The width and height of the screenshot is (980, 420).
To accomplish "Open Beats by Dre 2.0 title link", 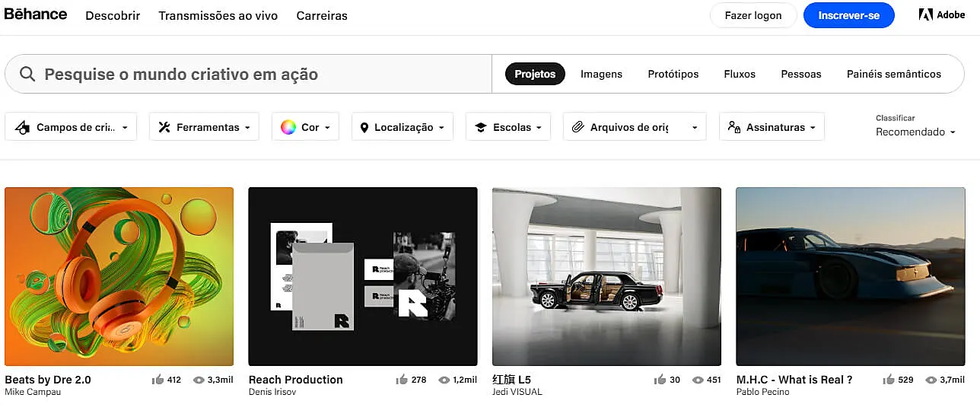I will click(x=48, y=380).
